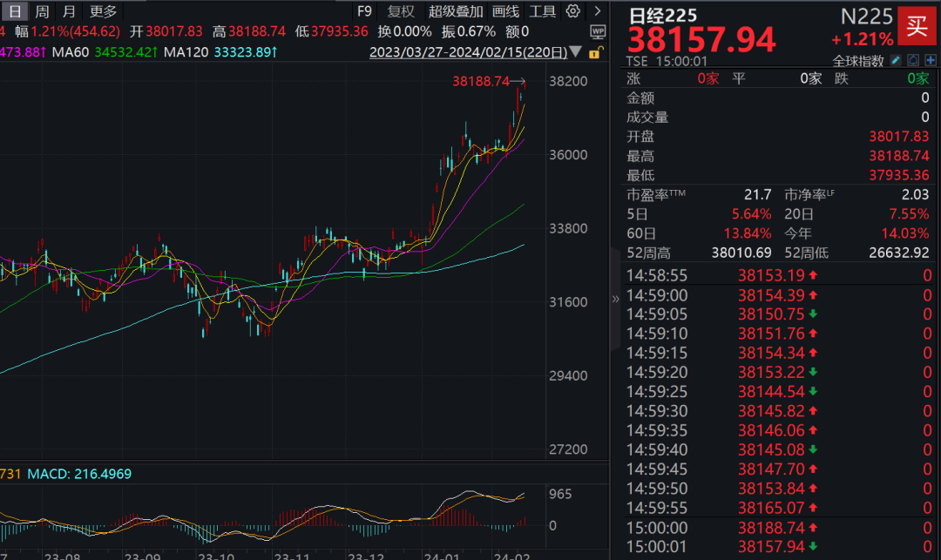Click the pencil edit icon
Viewport: 941px width, 560px height.
pyautogui.click(x=896, y=61)
